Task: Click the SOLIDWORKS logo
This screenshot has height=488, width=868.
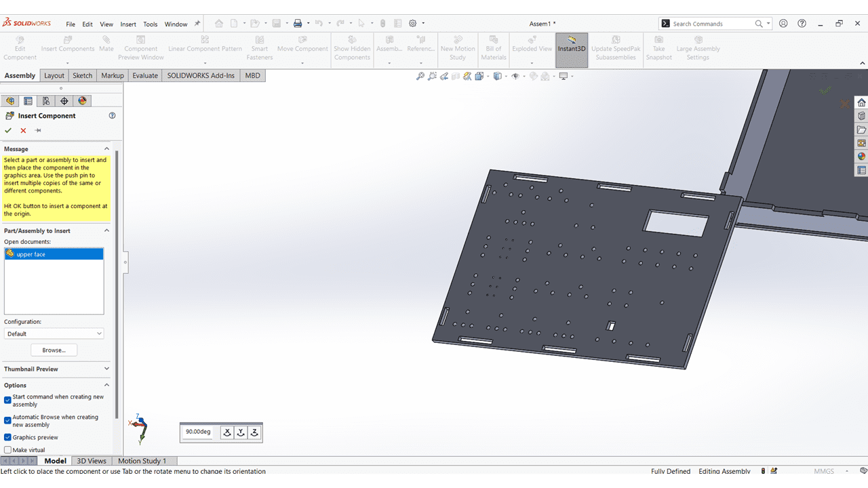Action: [x=26, y=23]
